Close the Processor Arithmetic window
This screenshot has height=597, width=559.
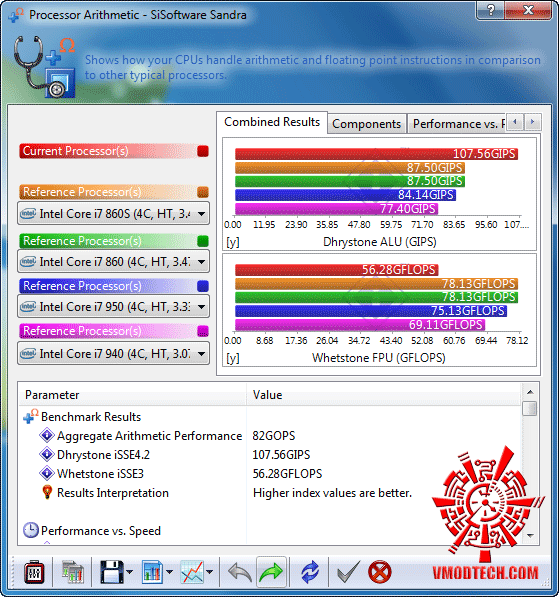[528, 10]
